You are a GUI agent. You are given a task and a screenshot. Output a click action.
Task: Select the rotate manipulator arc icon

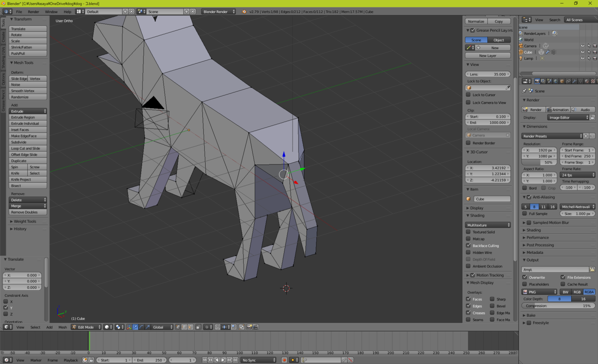click(142, 327)
